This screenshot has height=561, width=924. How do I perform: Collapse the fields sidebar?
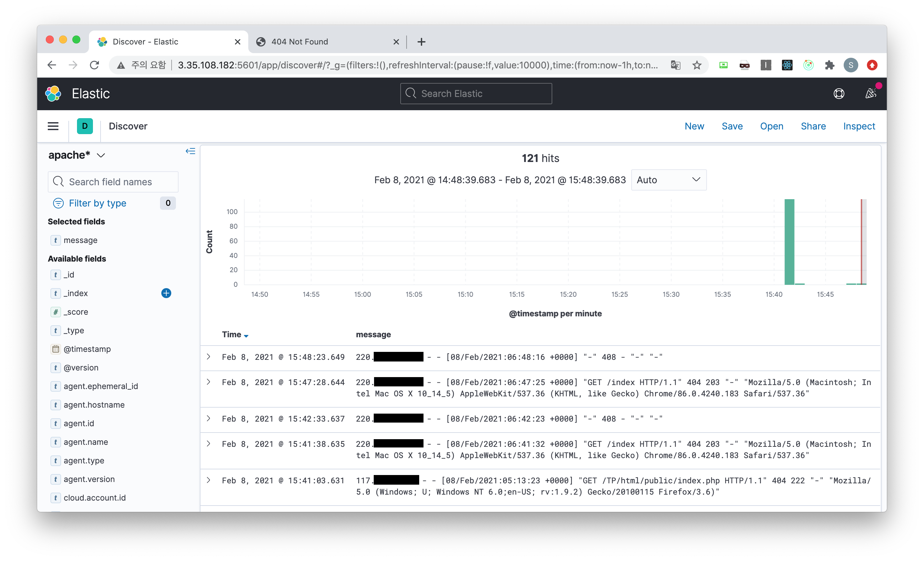pyautogui.click(x=191, y=151)
